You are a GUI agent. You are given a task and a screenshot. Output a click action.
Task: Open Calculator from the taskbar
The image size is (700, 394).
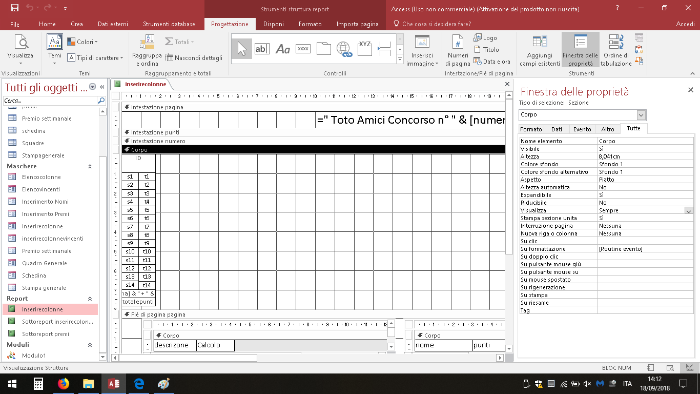(38, 384)
